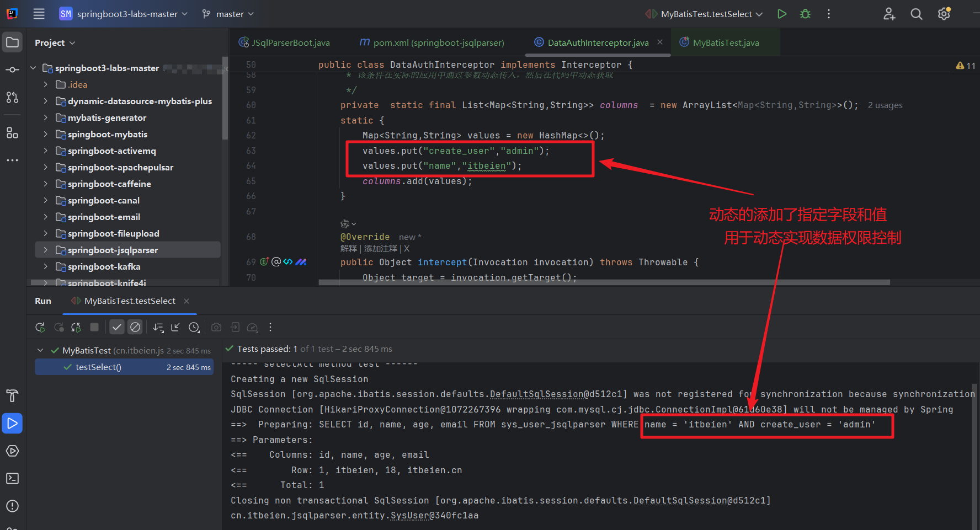Open the Commit tool window
The height and width of the screenshot is (530, 980).
point(12,70)
